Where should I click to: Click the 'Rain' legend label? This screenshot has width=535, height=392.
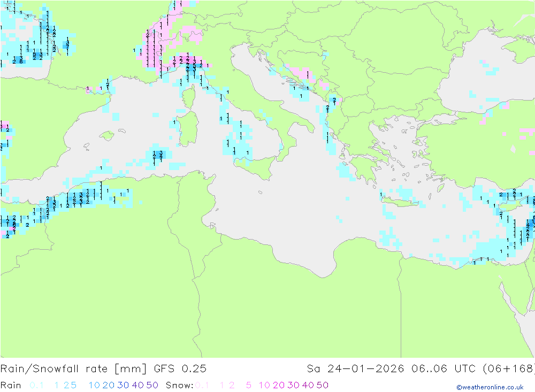[11, 385]
